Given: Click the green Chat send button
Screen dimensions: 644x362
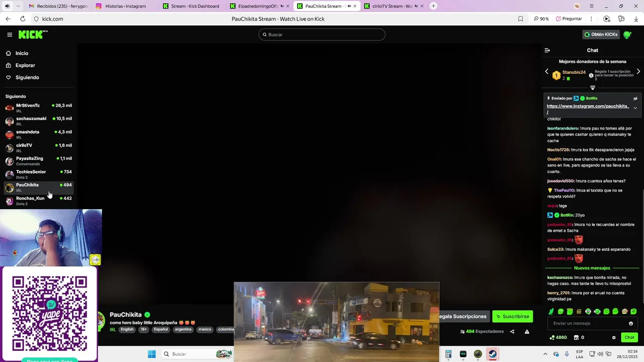Looking at the screenshot, I should 629,337.
